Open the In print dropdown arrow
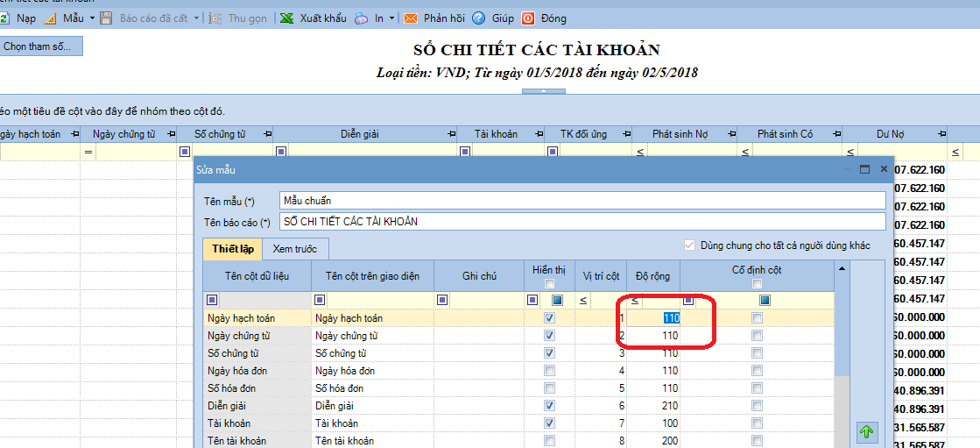Image resolution: width=980 pixels, height=448 pixels. [391, 18]
